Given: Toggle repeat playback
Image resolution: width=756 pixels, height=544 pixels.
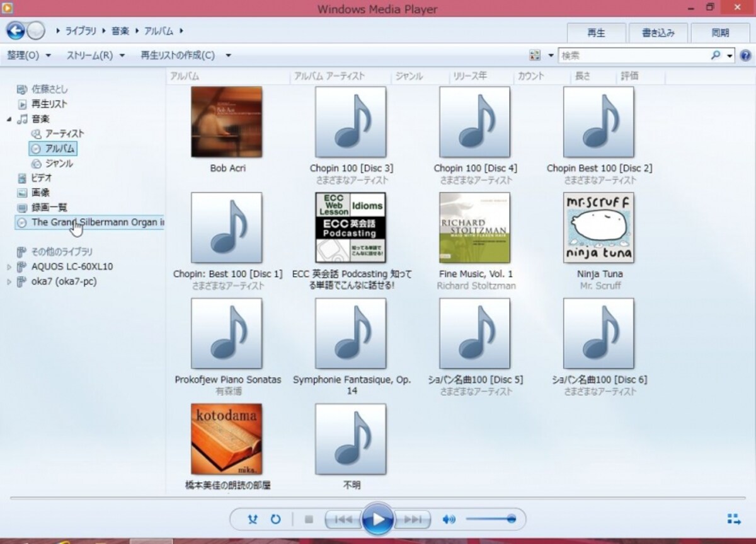Looking at the screenshot, I should pyautogui.click(x=275, y=519).
